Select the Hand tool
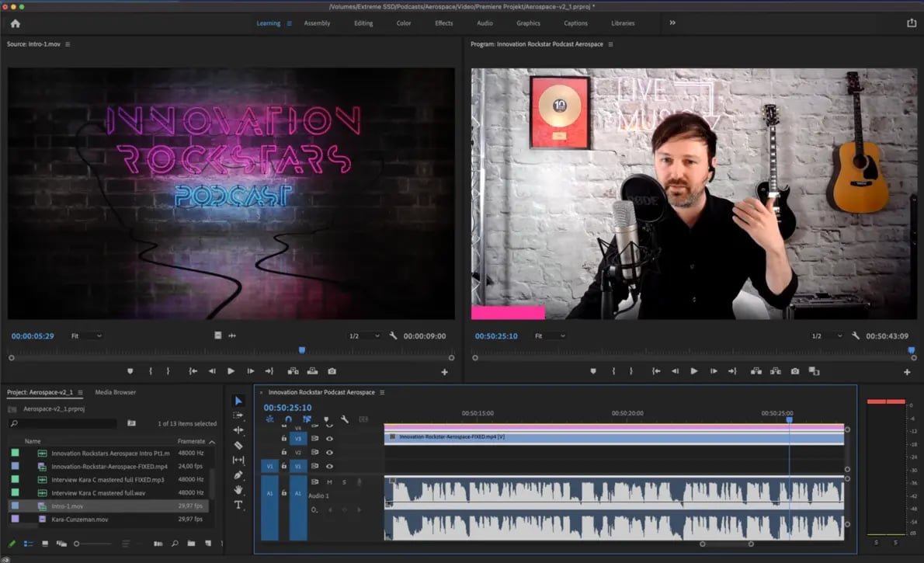 [238, 490]
